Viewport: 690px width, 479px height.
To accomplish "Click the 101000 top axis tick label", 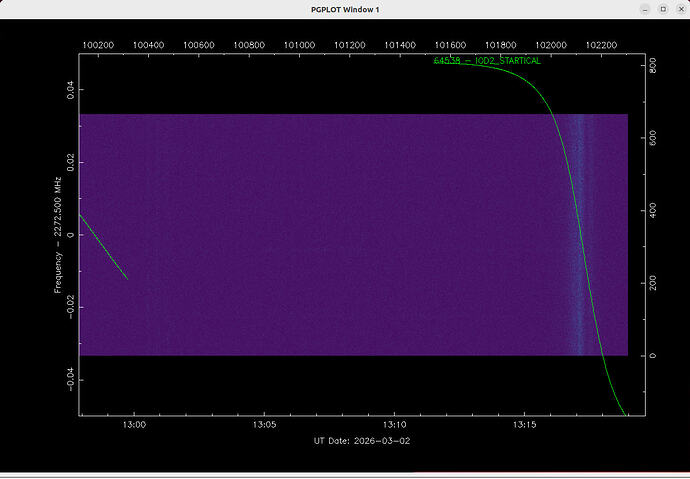I will tap(300, 45).
